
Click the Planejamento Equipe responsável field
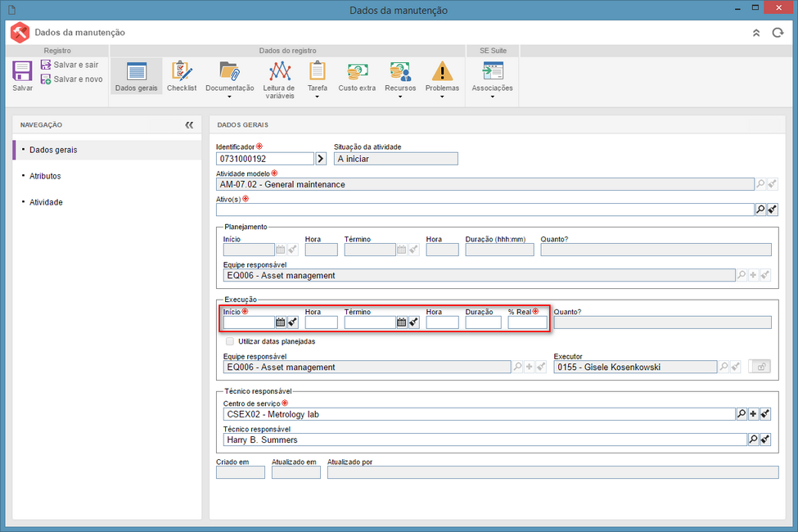click(x=479, y=276)
